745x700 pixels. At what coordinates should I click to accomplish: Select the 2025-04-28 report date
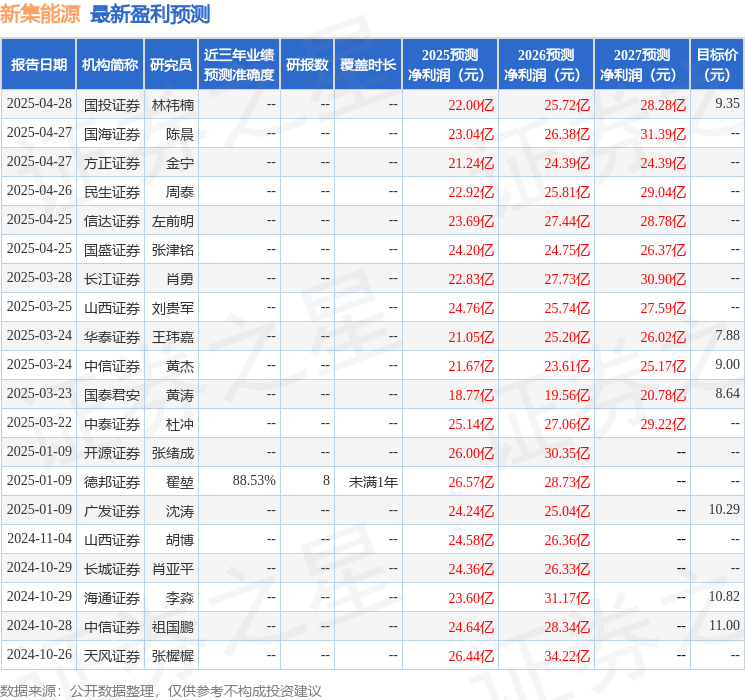tap(39, 104)
